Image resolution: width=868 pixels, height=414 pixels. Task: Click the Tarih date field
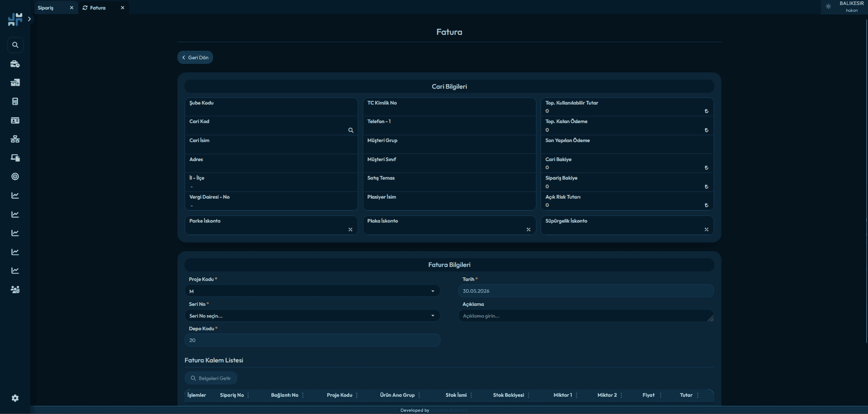[x=586, y=291]
